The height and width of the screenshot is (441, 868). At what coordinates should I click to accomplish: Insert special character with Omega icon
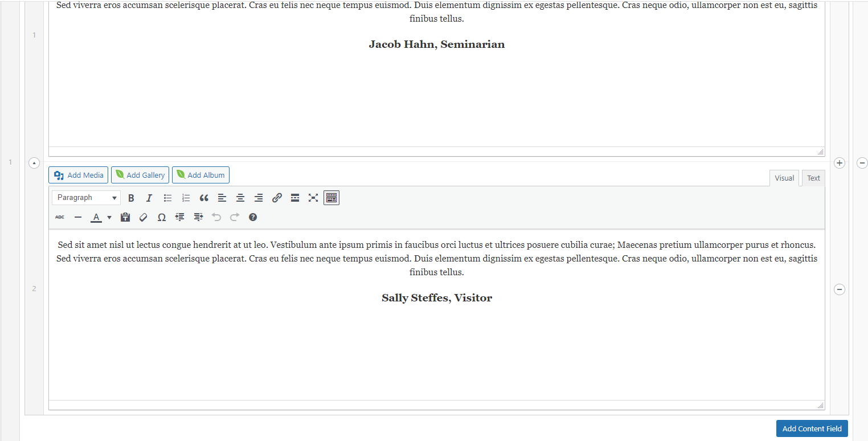[x=162, y=217]
